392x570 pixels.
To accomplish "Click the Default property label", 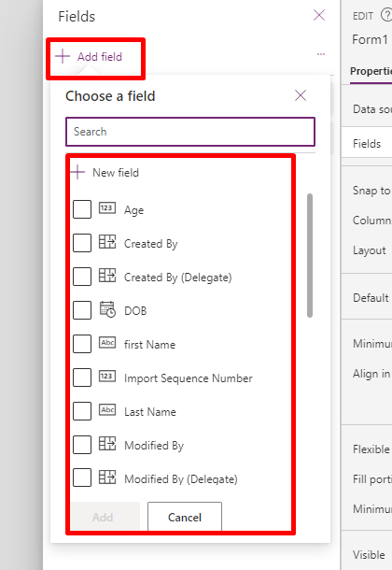I will click(371, 298).
